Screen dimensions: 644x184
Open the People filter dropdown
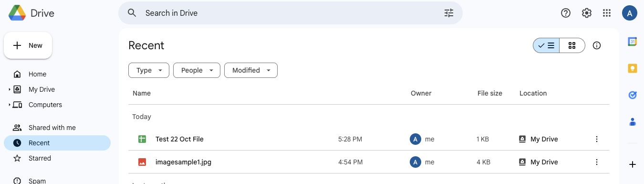[197, 70]
